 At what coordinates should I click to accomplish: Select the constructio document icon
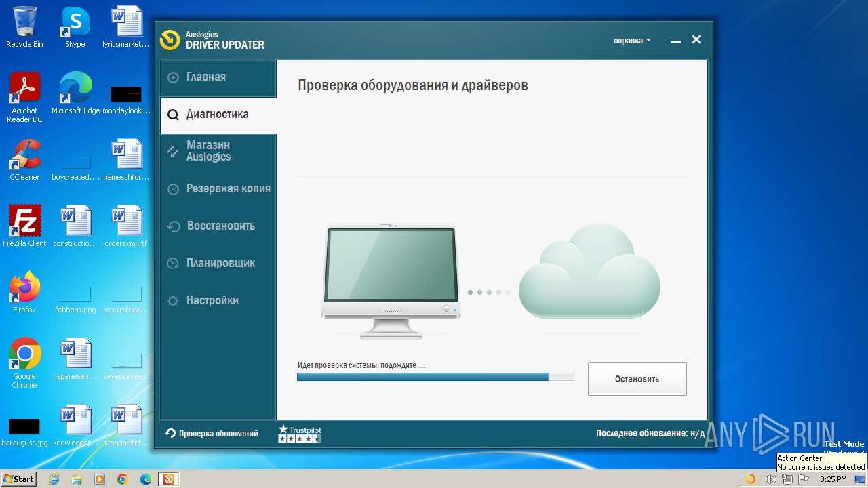(x=75, y=226)
